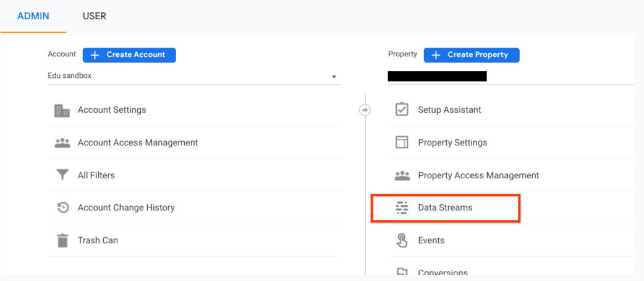
Task: Click the Trash Can bin icon
Action: (x=62, y=241)
